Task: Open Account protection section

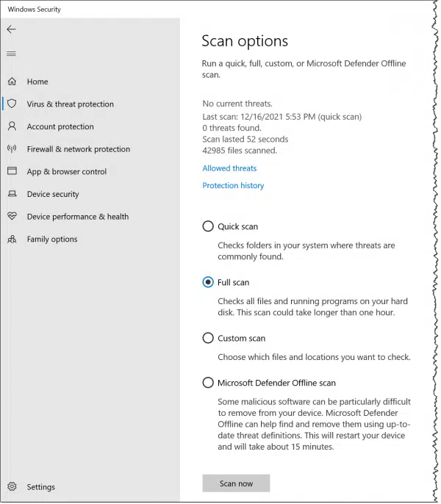Action: [x=60, y=126]
